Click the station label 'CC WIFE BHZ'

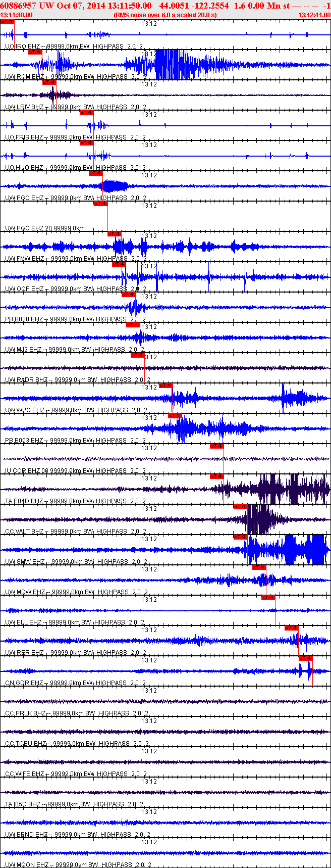coord(24,774)
